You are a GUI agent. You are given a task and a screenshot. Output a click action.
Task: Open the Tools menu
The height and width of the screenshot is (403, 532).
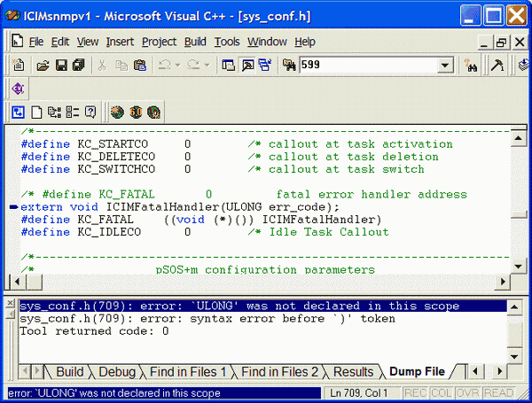[x=227, y=42]
